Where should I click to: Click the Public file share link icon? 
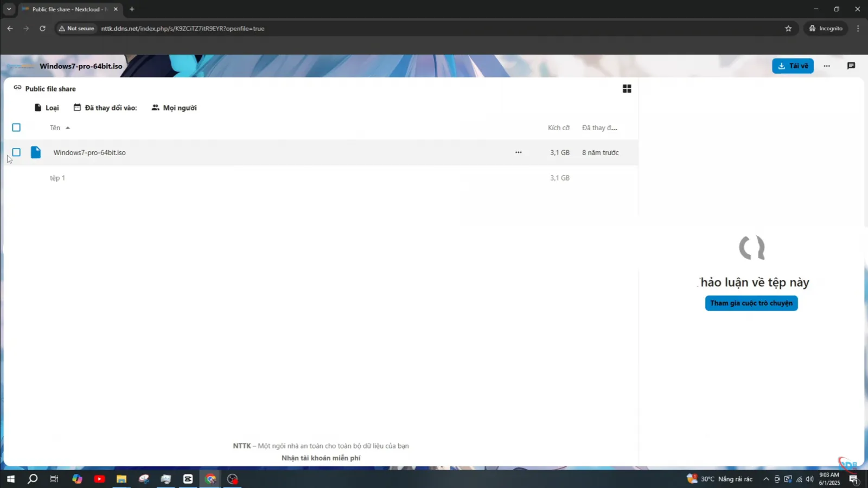coord(18,88)
